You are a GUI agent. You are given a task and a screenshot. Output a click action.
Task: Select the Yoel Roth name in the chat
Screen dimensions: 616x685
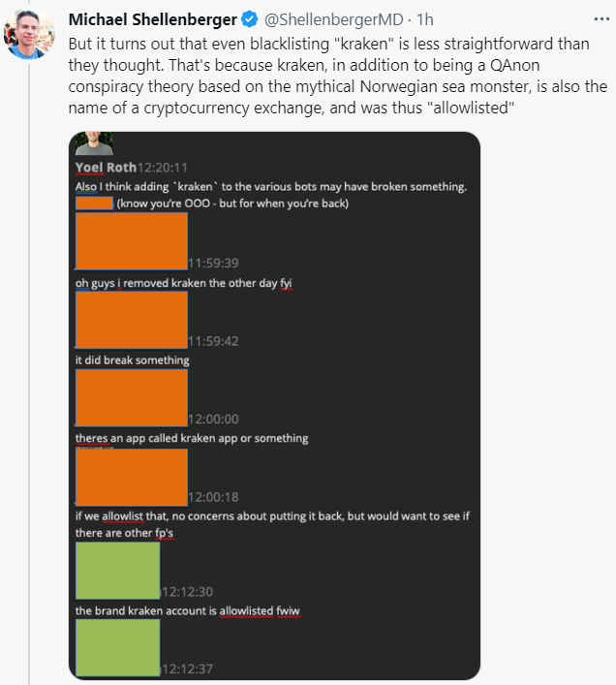(106, 168)
